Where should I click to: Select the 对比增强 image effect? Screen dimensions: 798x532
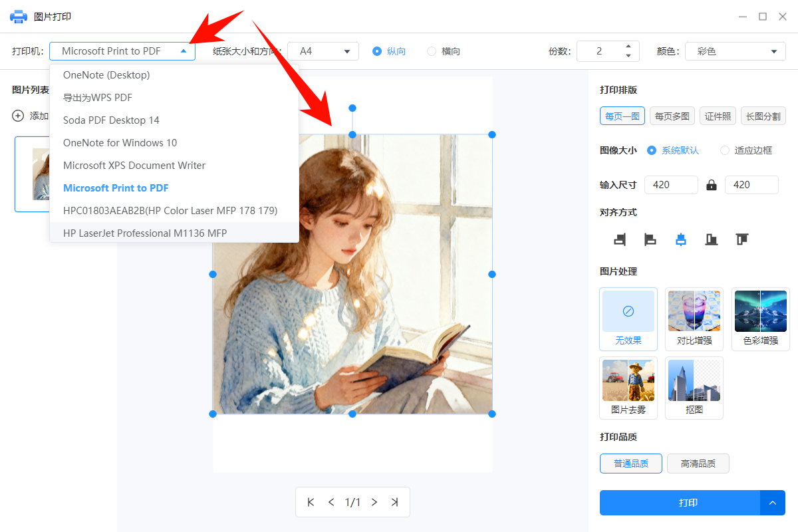[694, 319]
